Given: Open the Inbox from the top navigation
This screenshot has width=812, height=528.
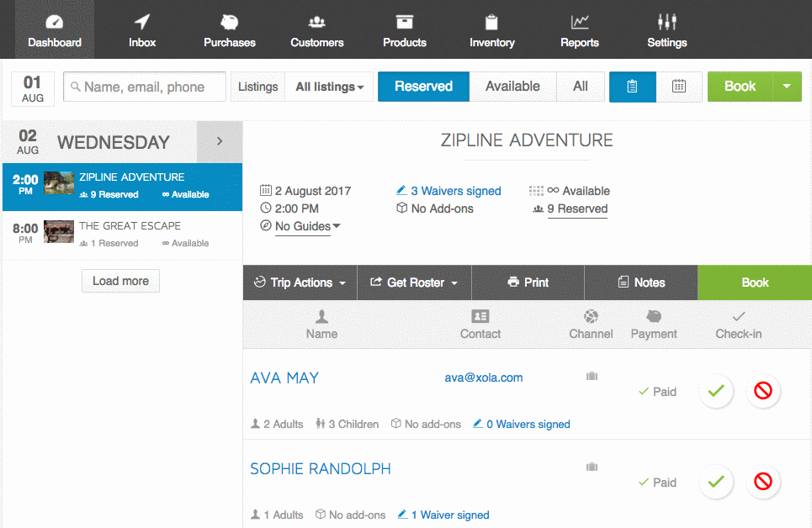Looking at the screenshot, I should 142,30.
